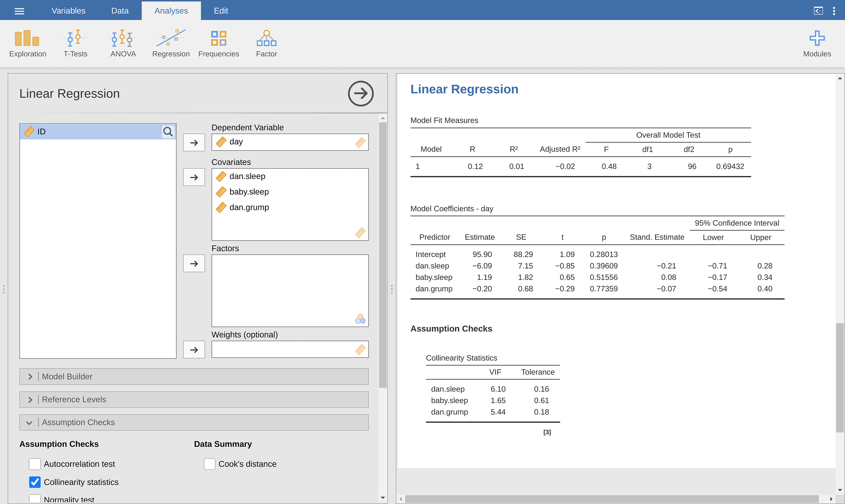
Task: Open the Exploration analyses menu
Action: point(28,44)
